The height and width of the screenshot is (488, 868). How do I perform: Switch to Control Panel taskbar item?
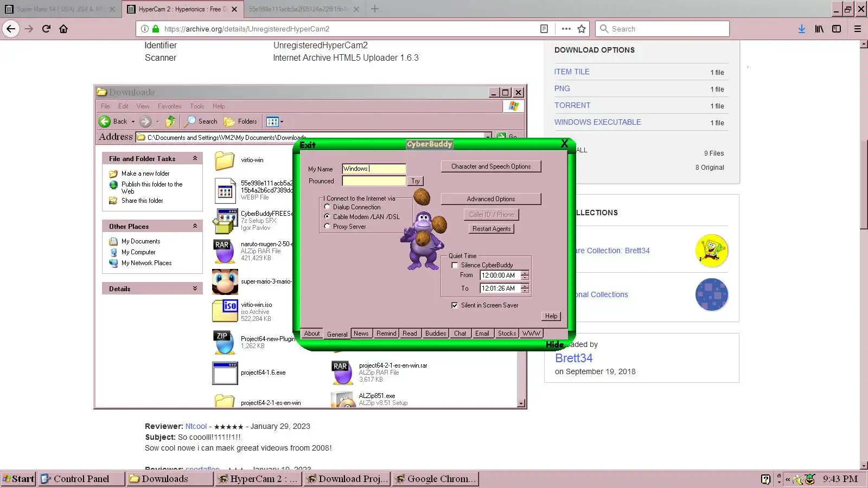click(x=81, y=479)
